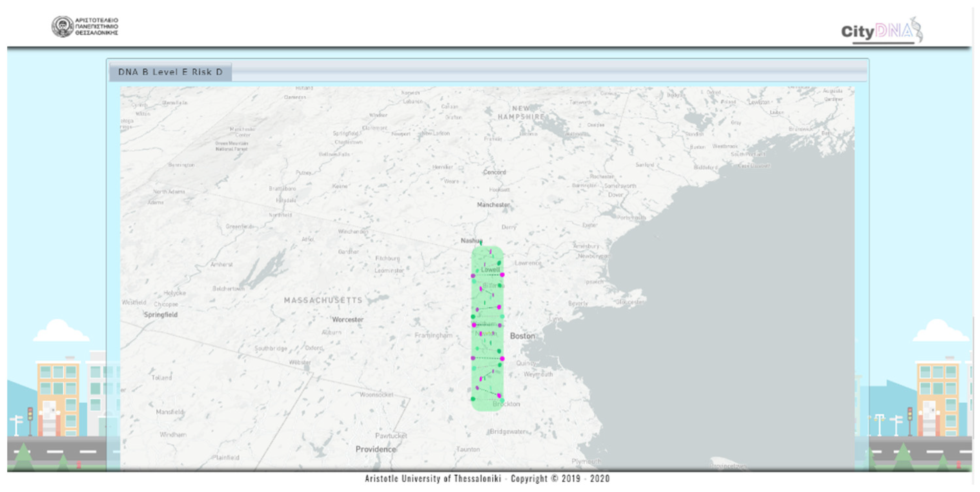Click the green marker at Nashua
The height and width of the screenshot is (492, 980).
[x=481, y=242]
